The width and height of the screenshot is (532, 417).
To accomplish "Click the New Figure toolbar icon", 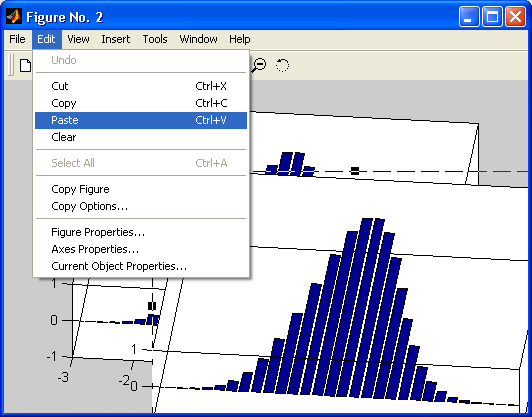I will 25,65.
